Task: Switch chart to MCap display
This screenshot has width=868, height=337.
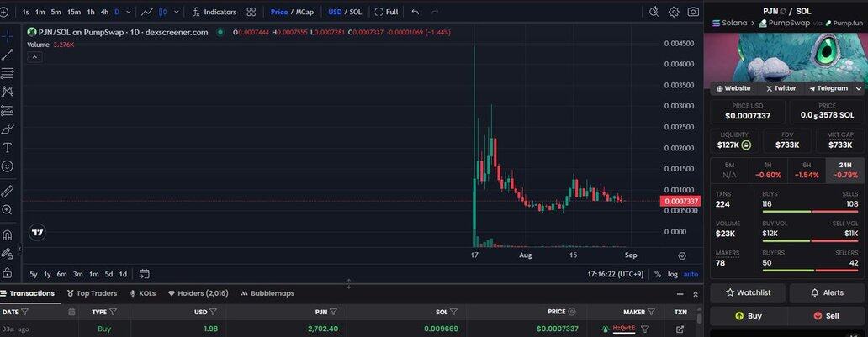Action: tap(304, 12)
